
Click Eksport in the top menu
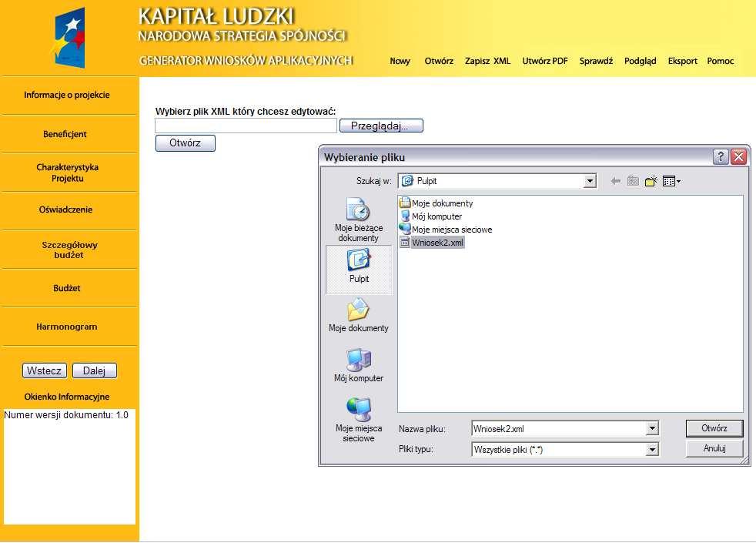(x=682, y=62)
